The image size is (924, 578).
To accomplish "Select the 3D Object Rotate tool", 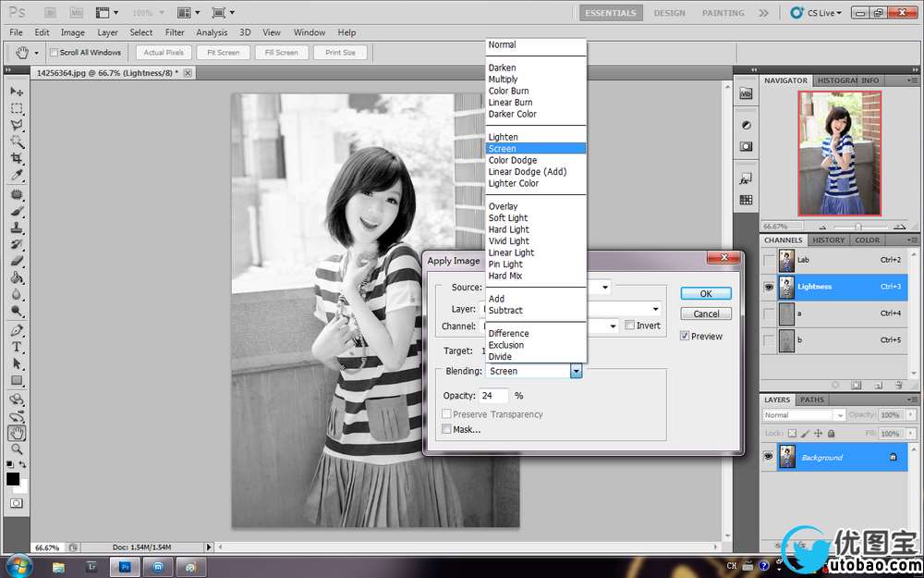I will tap(17, 400).
